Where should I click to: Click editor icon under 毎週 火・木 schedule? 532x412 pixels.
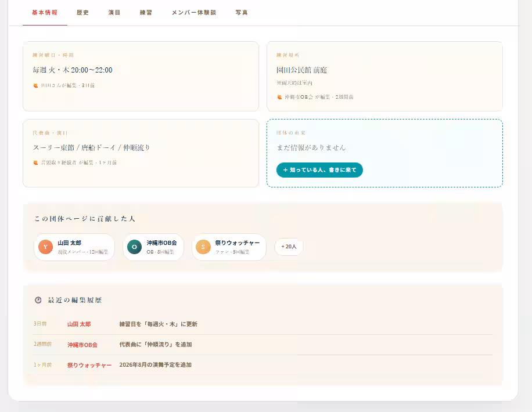(x=35, y=85)
